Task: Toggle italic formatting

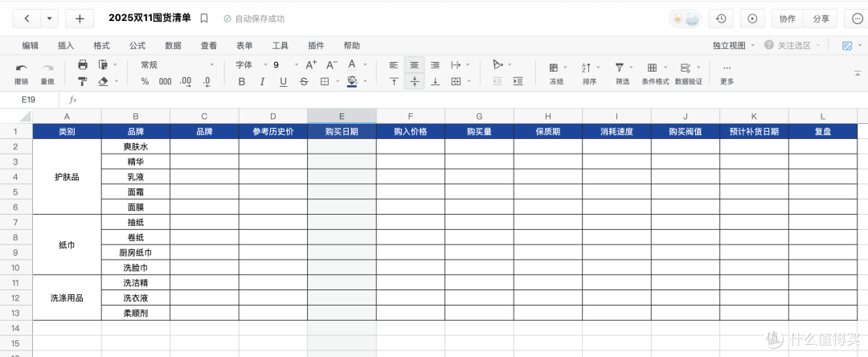Action: tap(262, 81)
